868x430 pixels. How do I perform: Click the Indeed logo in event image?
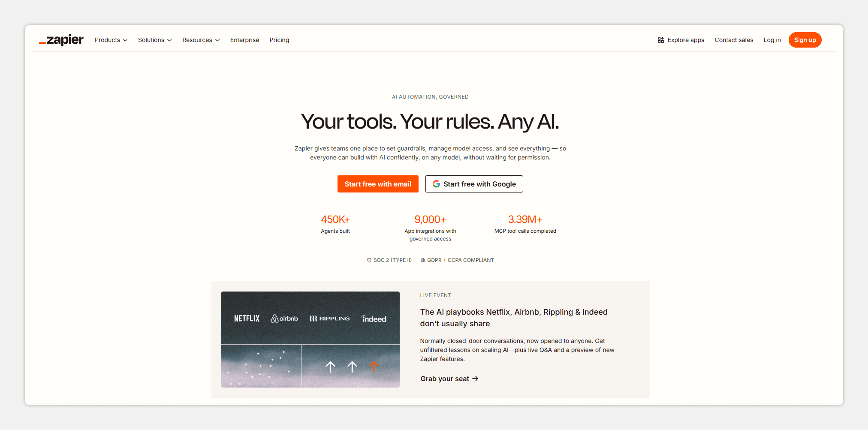point(374,319)
